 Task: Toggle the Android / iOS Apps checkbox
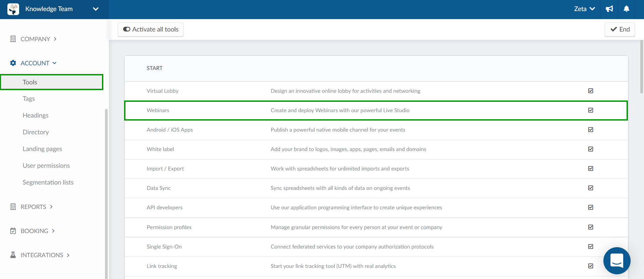(591, 130)
